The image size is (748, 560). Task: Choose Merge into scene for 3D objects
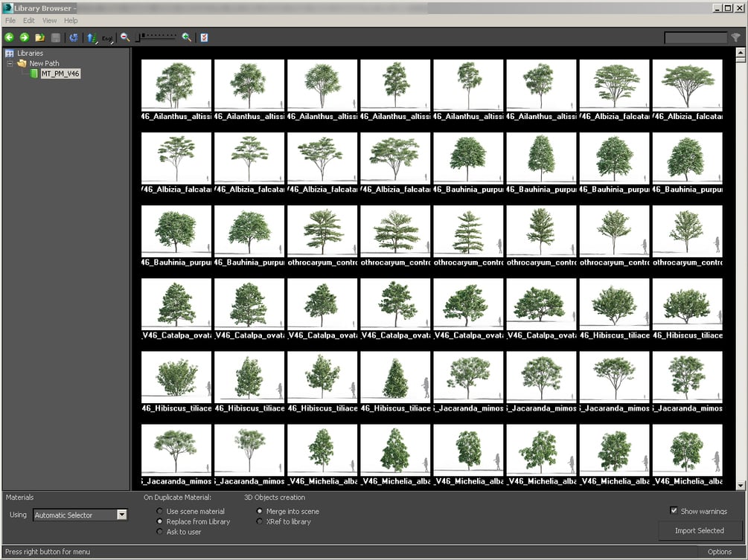point(260,511)
